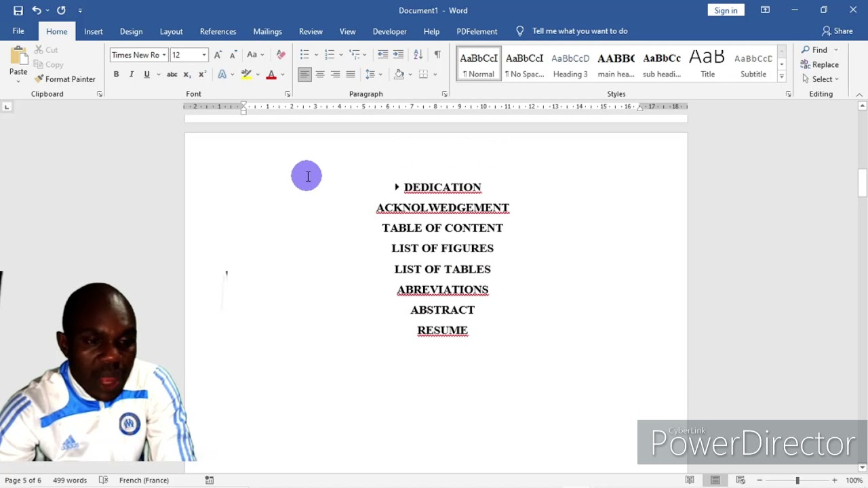This screenshot has width=868, height=488.
Task: Toggle underline formatting
Action: (x=146, y=75)
